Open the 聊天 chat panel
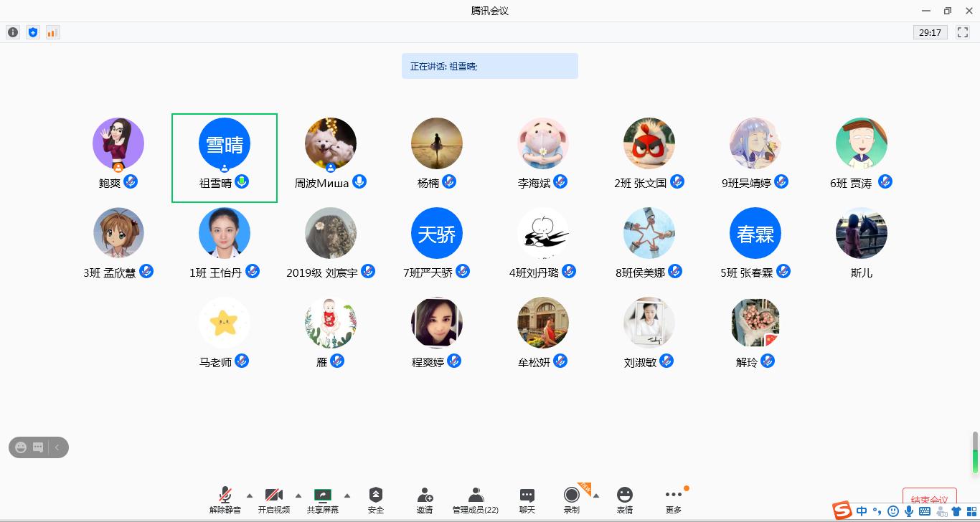 (527, 500)
